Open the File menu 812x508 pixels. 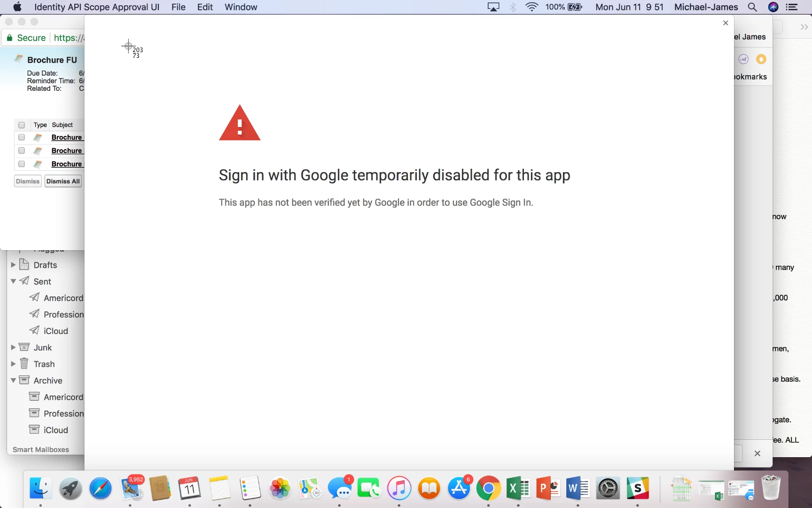[x=179, y=7]
